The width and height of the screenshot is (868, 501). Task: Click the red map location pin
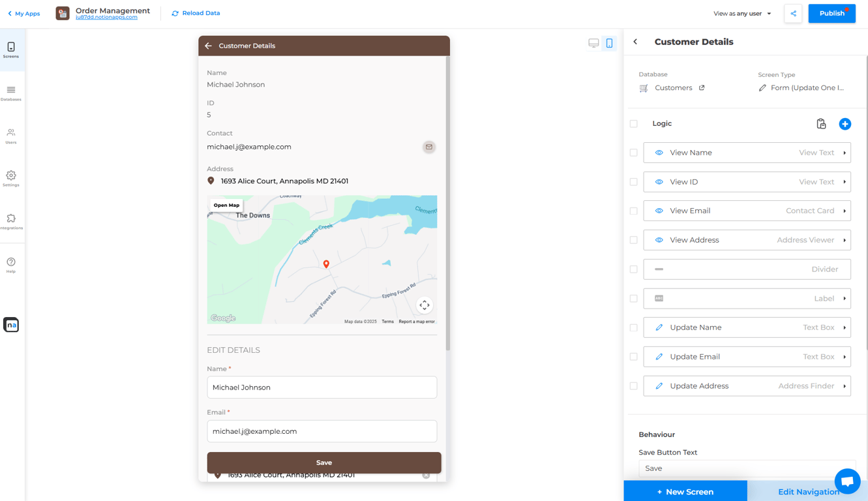326,264
